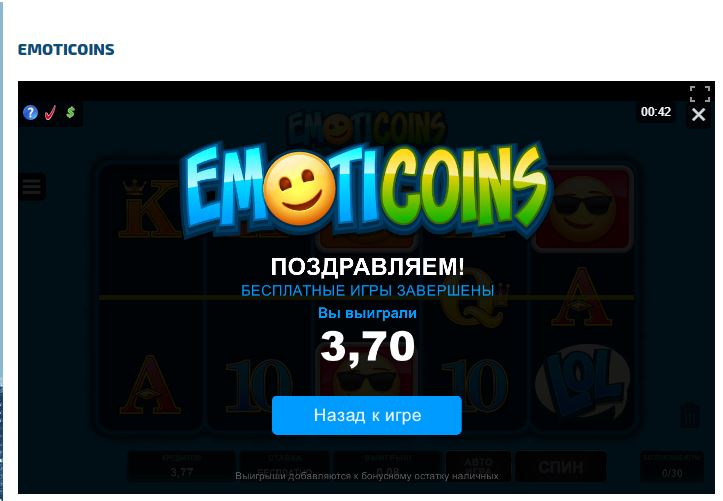Click the dimmed 'АВТО ИГРА' button
This screenshot has width=723, height=501.
pos(478,466)
